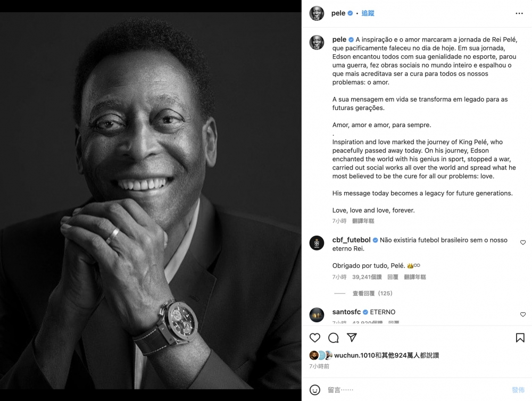Open pele profile picture in header

tap(317, 13)
